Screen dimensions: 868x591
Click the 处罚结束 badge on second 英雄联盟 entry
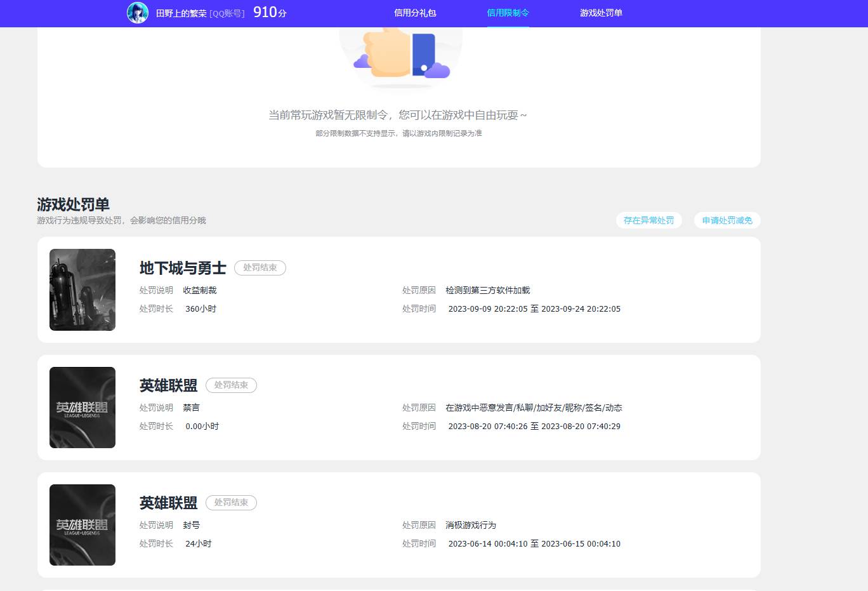click(231, 502)
